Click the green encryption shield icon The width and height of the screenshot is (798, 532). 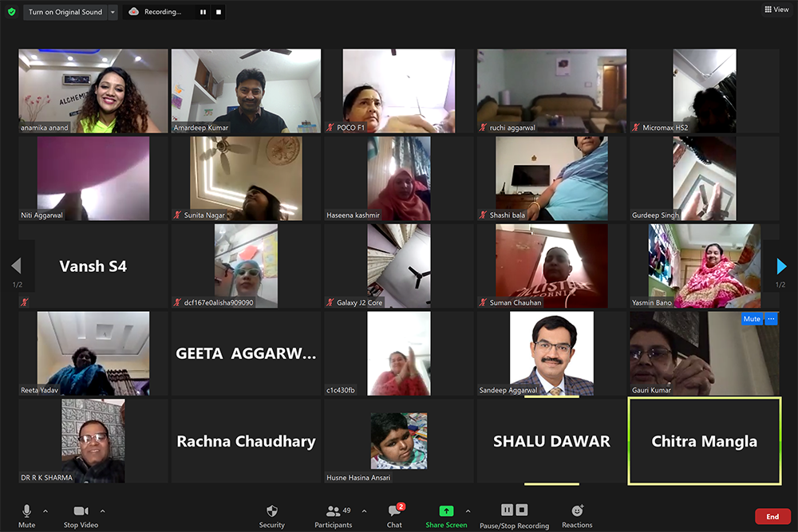coord(11,12)
